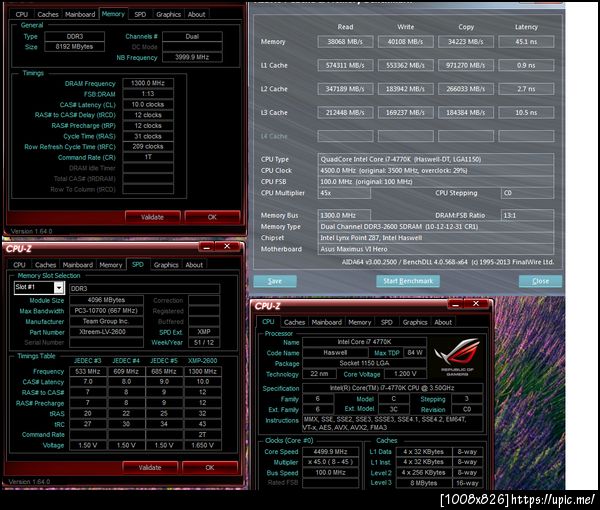Click Manufacturer Team Group Inc. field

(106, 321)
